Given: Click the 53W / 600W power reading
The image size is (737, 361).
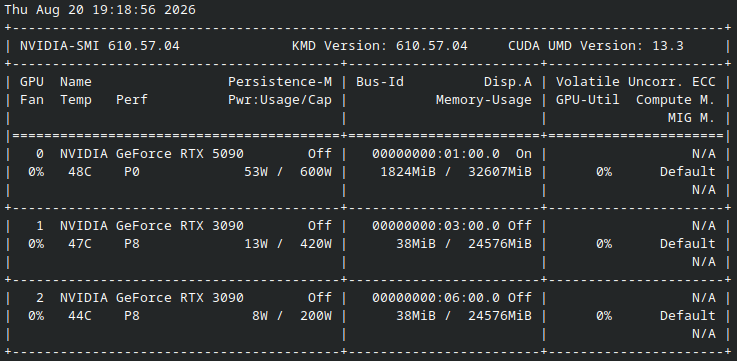Looking at the screenshot, I should [x=288, y=172].
